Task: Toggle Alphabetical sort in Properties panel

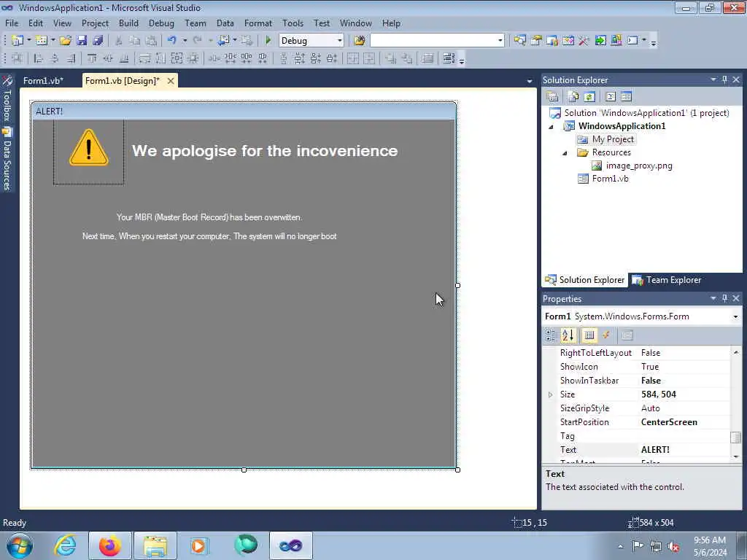Action: (x=568, y=335)
